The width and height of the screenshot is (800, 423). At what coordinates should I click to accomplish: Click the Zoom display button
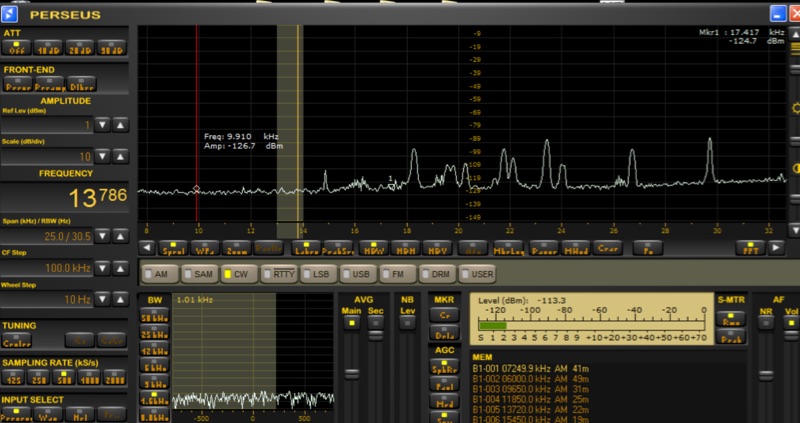[x=237, y=248]
